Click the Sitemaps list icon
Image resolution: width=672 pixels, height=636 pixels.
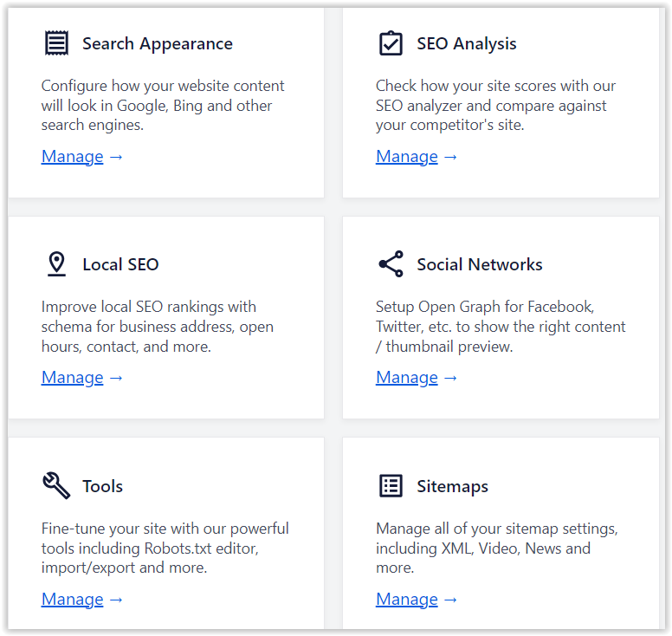pos(391,485)
